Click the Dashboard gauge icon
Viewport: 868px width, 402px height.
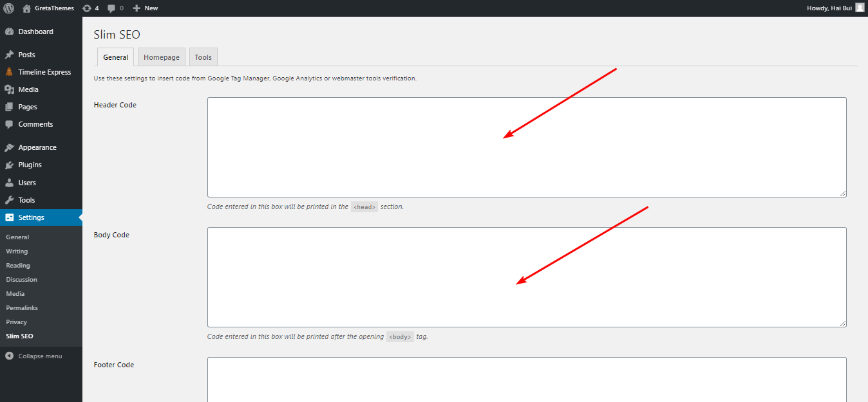pyautogui.click(x=10, y=32)
